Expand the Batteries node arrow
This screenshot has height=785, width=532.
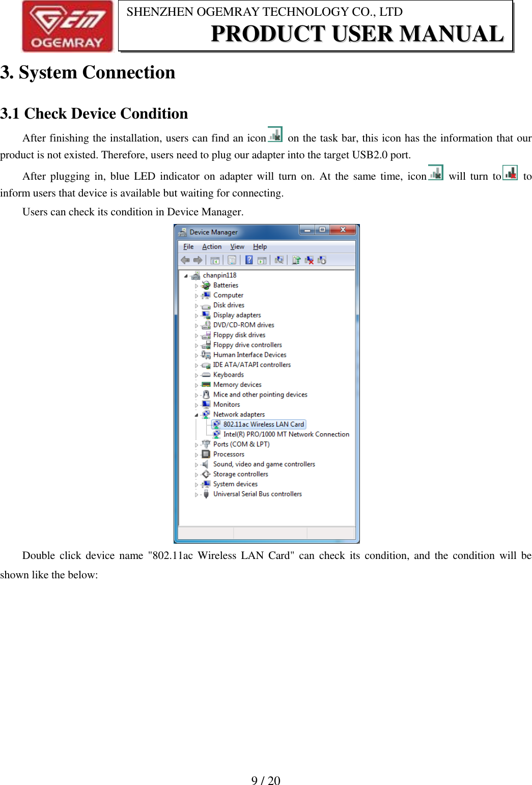197,286
